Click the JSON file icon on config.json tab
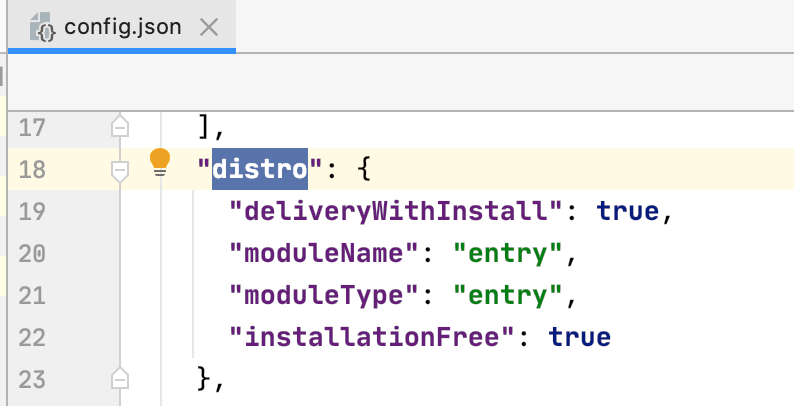This screenshot has width=794, height=406. 42,27
